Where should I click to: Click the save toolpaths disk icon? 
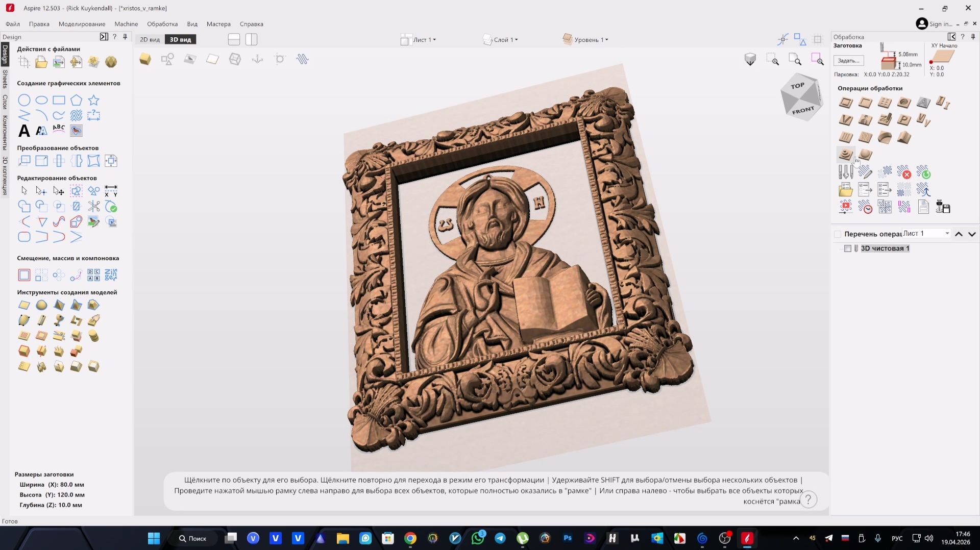coord(943,207)
